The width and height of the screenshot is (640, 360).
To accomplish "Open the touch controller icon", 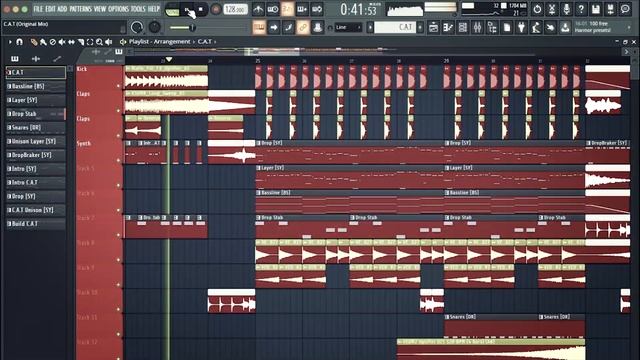I will click(551, 27).
